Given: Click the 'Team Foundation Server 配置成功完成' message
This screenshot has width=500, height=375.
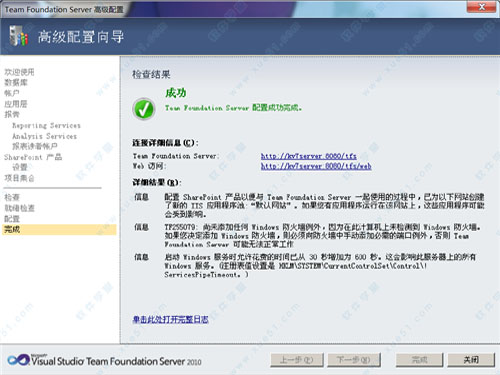Looking at the screenshot, I should pos(233,108).
